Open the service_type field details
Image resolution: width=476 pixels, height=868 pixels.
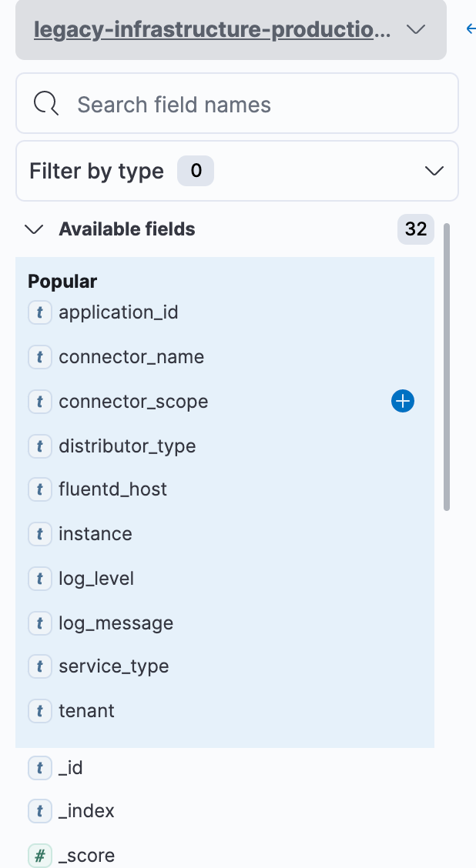[x=113, y=666]
